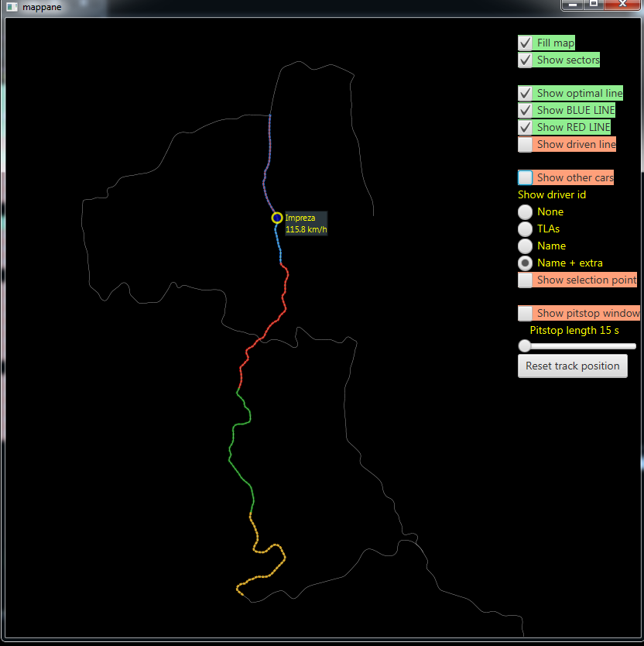Image resolution: width=644 pixels, height=646 pixels.
Task: Select the Impreza car marker on the map
Action: coord(276,218)
